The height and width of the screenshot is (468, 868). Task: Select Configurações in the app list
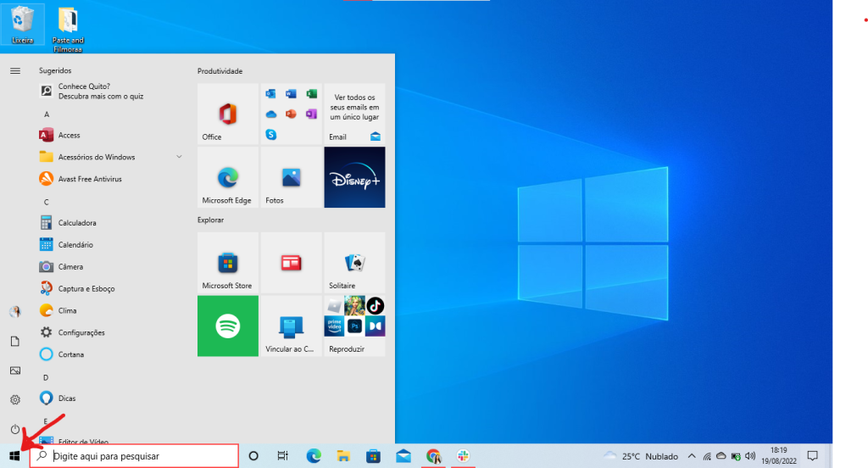click(81, 332)
